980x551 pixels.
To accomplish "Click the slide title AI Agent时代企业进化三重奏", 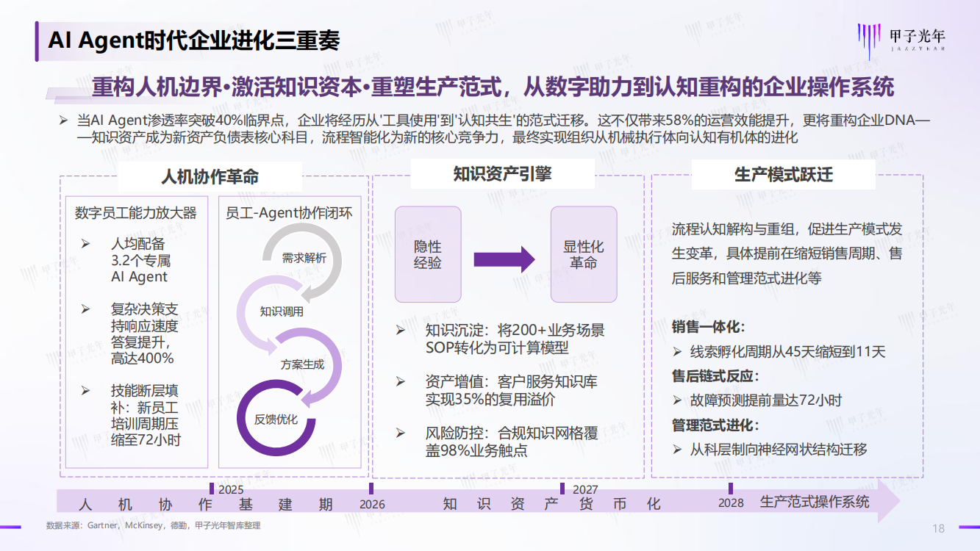I will (194, 40).
